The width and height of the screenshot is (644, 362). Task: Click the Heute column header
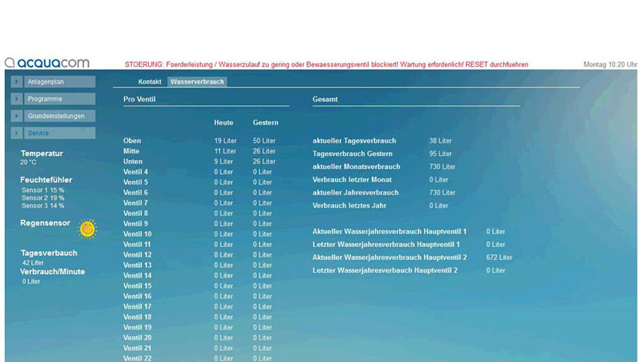tap(223, 123)
